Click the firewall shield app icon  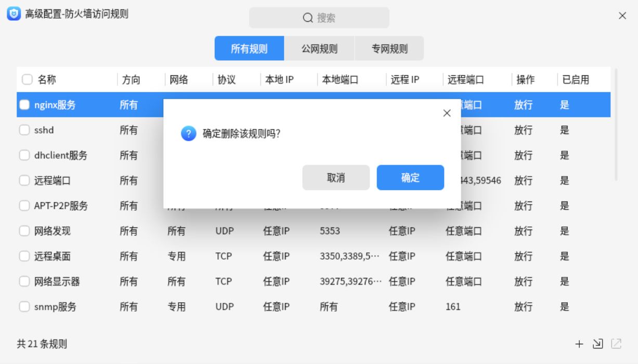14,14
